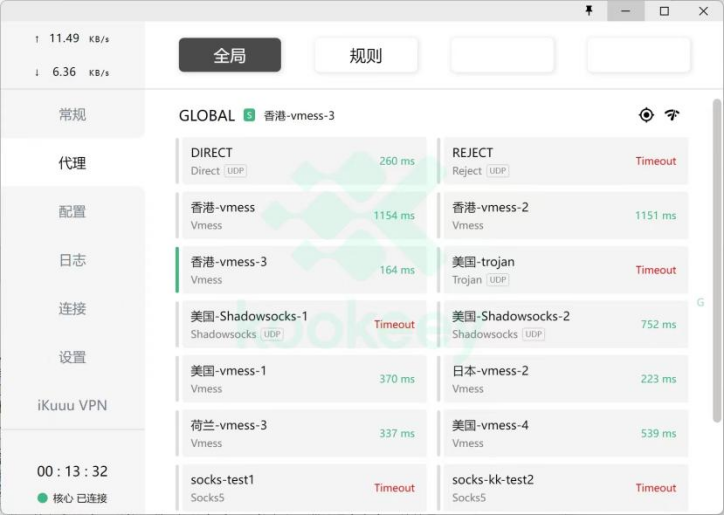The width and height of the screenshot is (724, 516).
Task: Close the application window
Action: [x=703, y=11]
